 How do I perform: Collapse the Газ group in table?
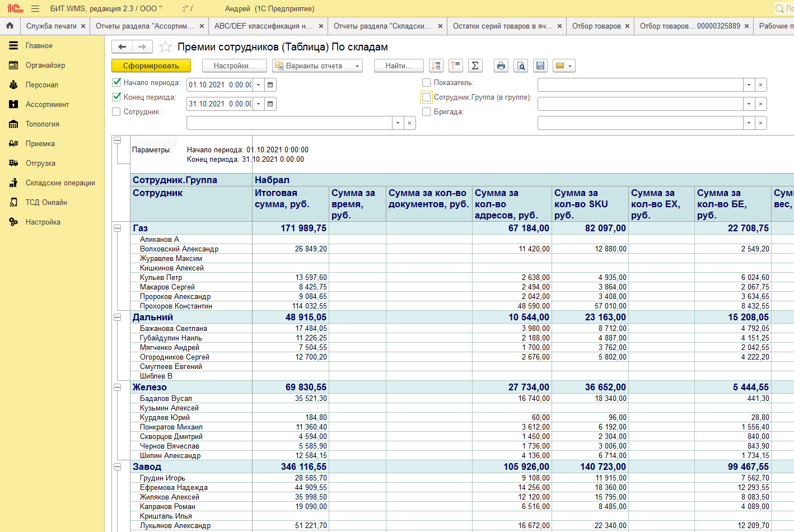click(118, 228)
